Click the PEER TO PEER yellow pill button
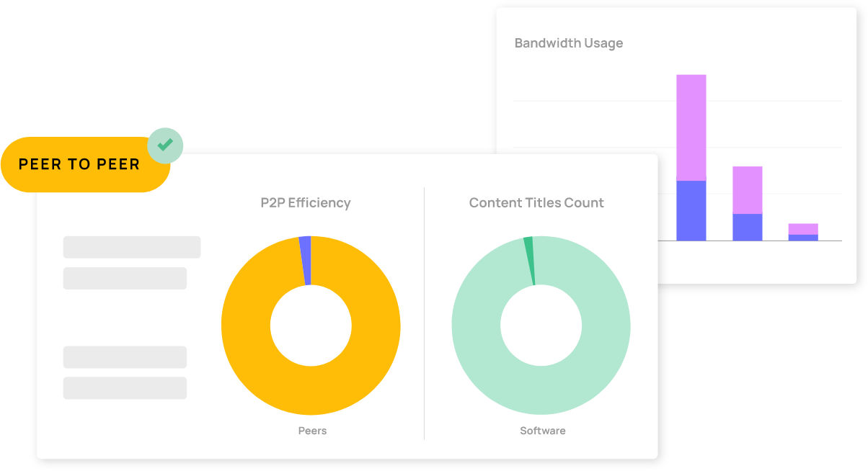 click(85, 164)
